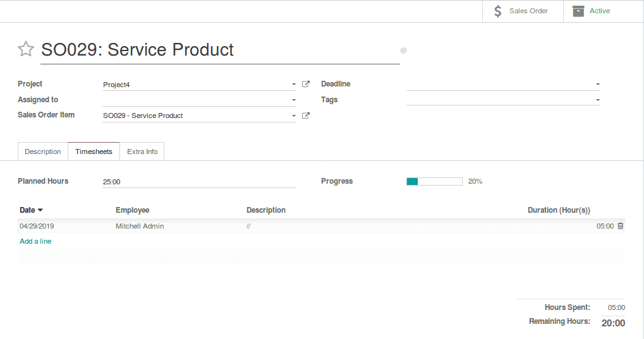Edit the SO029: Service Product title field
Image resolution: width=644 pixels, height=339 pixels.
pos(220,50)
